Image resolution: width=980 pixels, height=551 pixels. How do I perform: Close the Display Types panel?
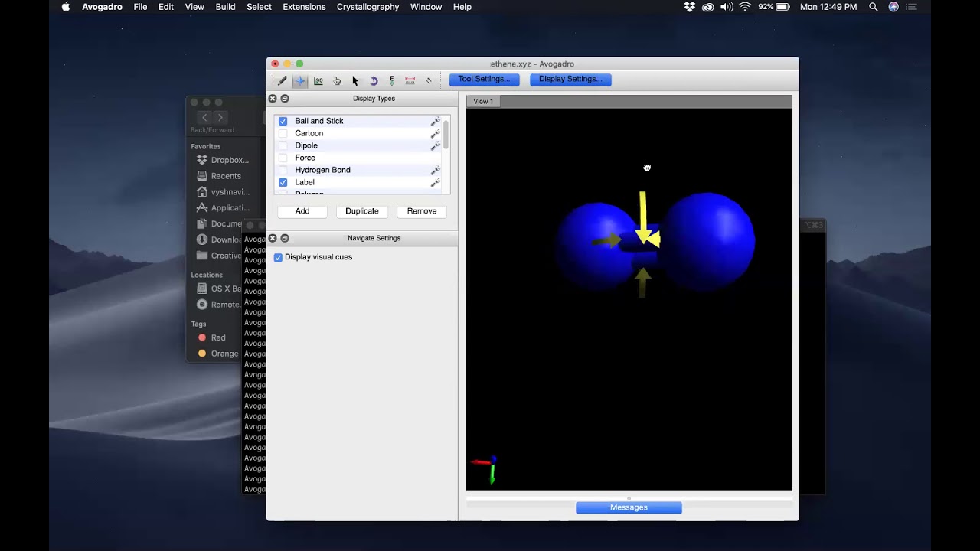[x=273, y=99]
